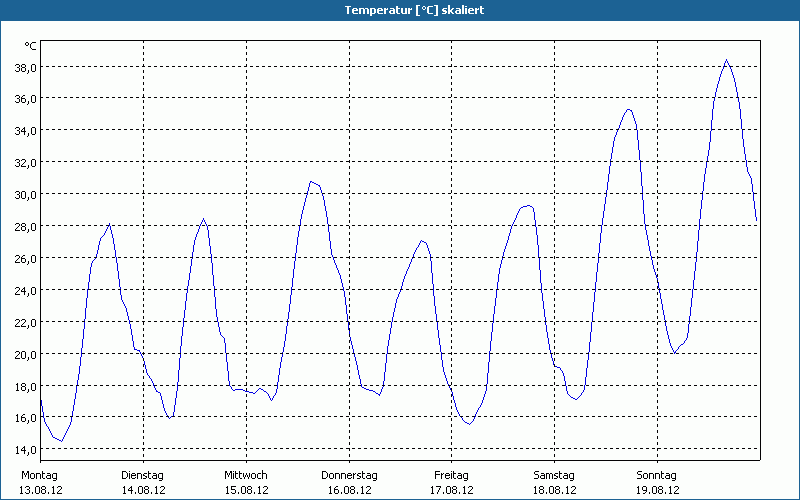Viewport: 800px width, 500px height.
Task: Click the highest temperature peak above 38°C
Action: click(x=727, y=60)
